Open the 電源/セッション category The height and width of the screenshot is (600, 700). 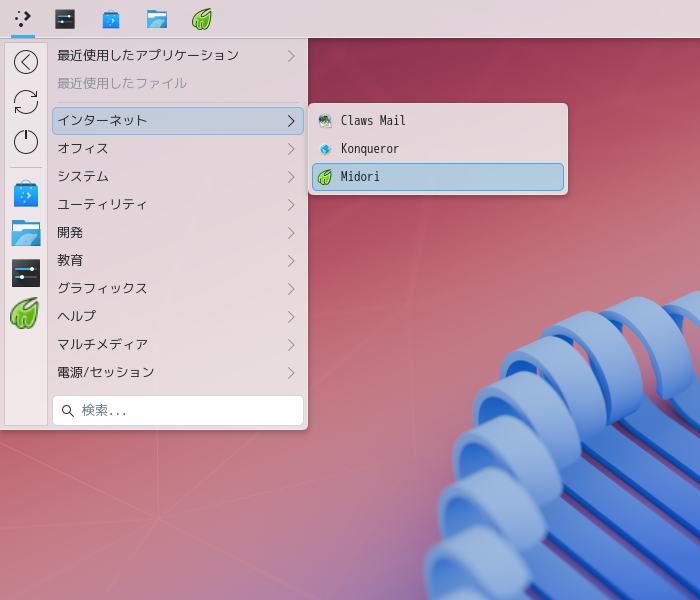point(178,373)
